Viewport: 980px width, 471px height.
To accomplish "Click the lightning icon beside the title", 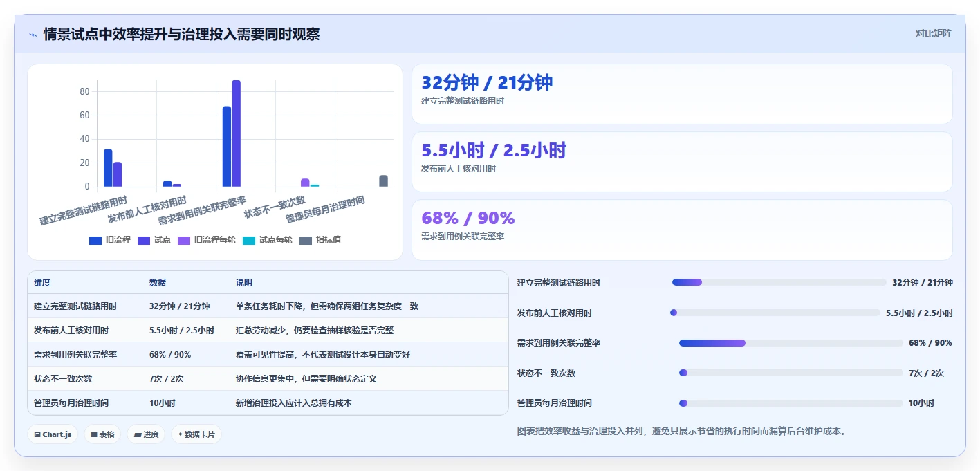I will click(33, 35).
